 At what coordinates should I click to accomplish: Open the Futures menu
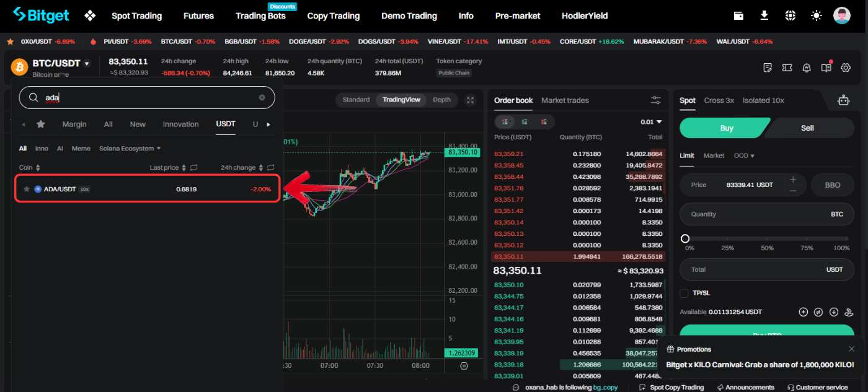(198, 15)
